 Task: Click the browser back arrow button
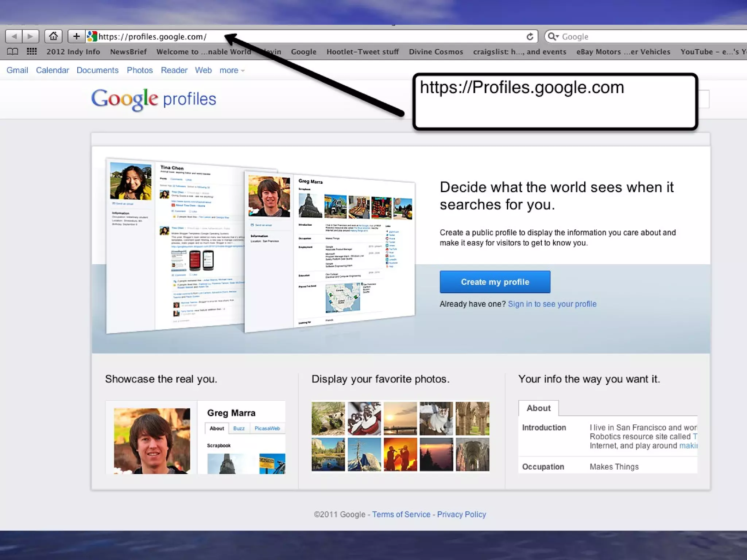click(x=14, y=36)
